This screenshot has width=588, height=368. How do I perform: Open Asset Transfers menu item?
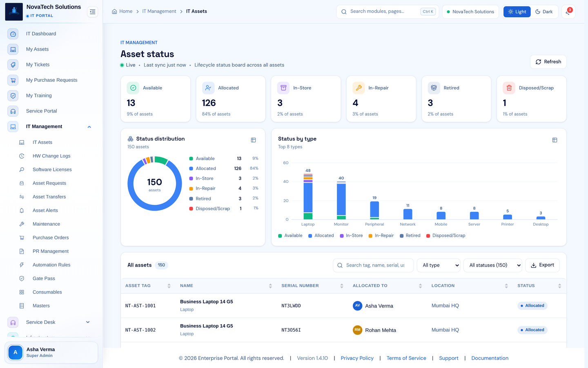tap(49, 197)
